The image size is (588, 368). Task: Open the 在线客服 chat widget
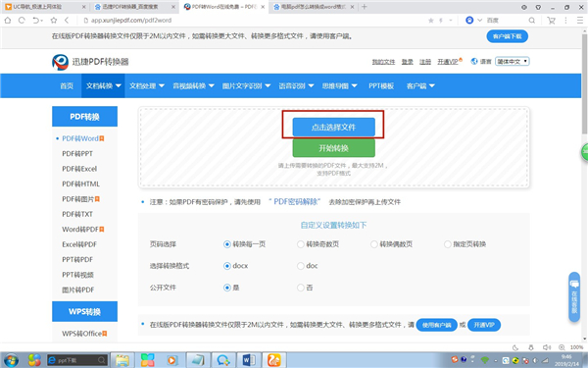[x=574, y=297]
